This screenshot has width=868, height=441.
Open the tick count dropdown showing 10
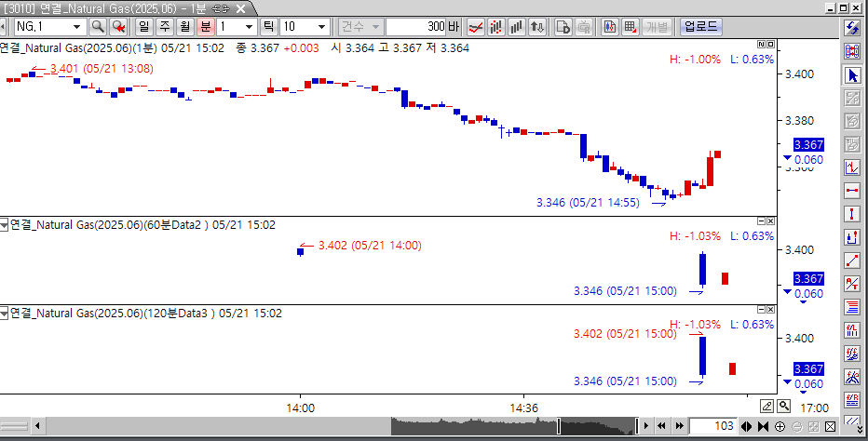(x=322, y=27)
